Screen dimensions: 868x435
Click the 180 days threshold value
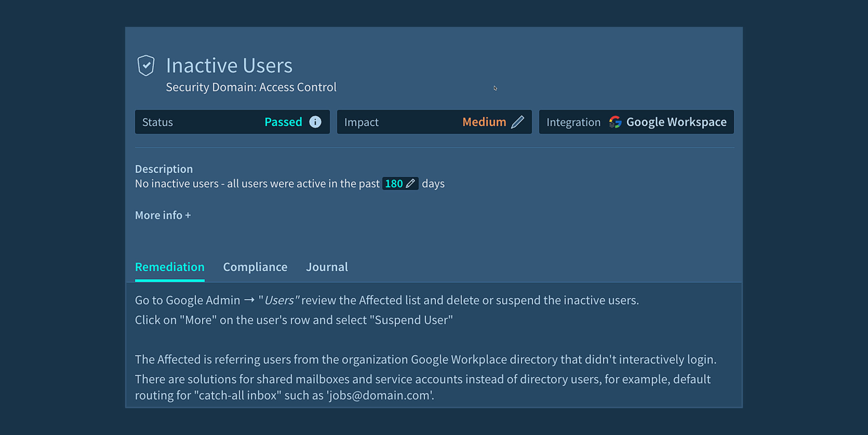394,184
